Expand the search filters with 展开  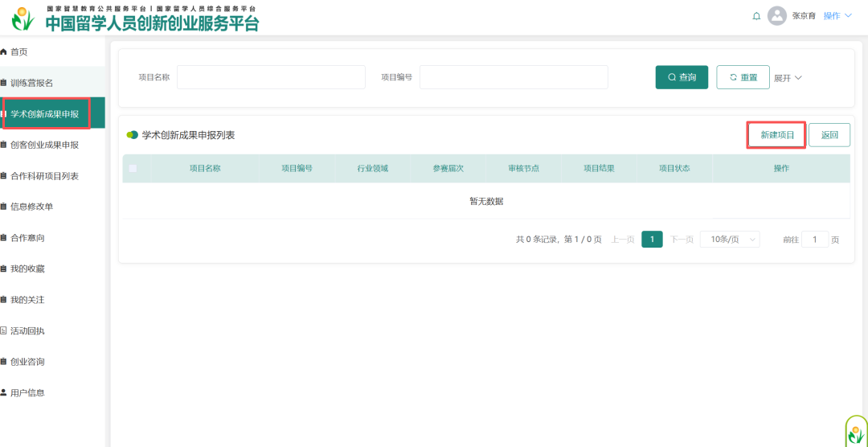pos(788,78)
